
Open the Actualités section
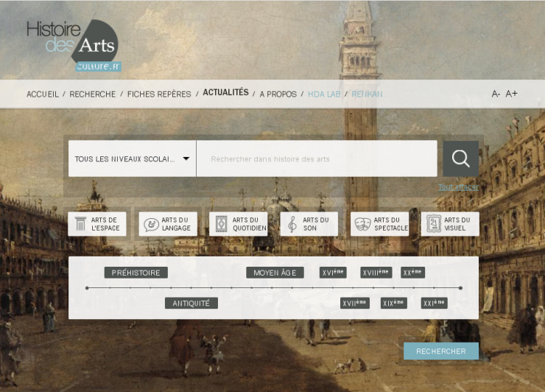point(225,93)
